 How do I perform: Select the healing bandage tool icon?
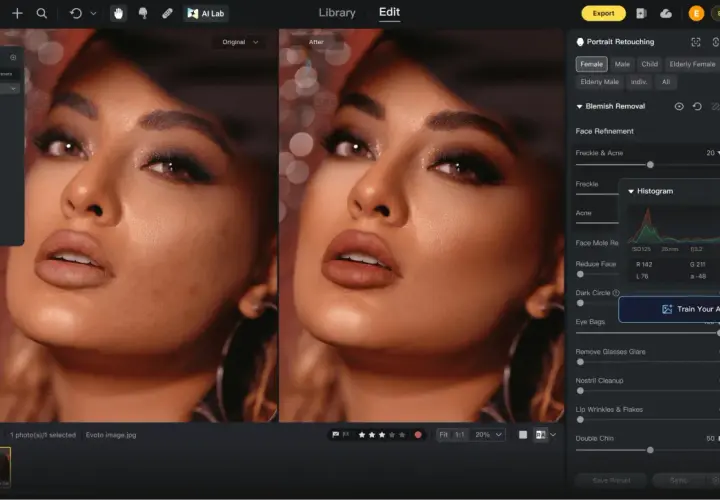pos(167,13)
